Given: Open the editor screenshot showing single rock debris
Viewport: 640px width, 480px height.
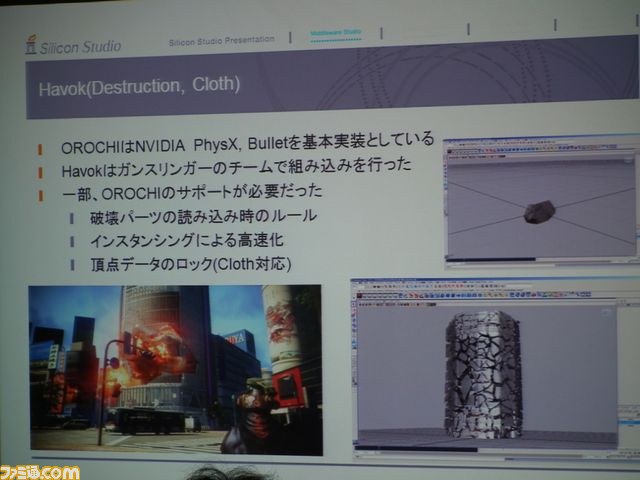Looking at the screenshot, I should (541, 202).
